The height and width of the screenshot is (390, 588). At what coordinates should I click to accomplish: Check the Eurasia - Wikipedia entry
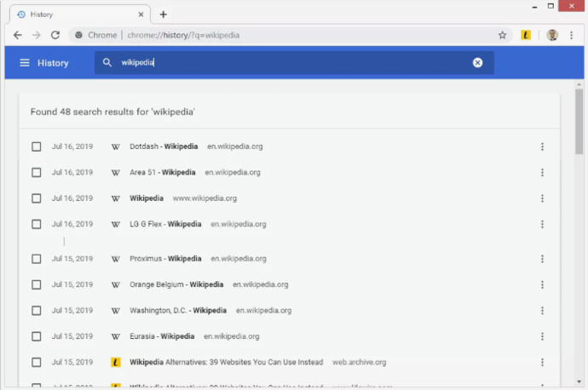click(x=37, y=336)
